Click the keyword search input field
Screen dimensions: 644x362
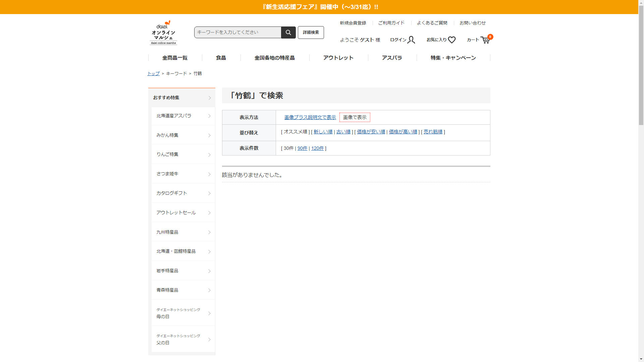tap(237, 33)
